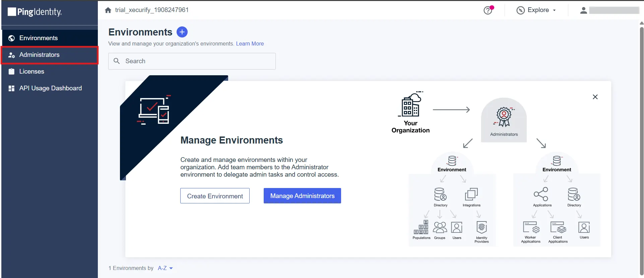Click the Explore compass icon
Image resolution: width=644 pixels, height=278 pixels.
[521, 10]
